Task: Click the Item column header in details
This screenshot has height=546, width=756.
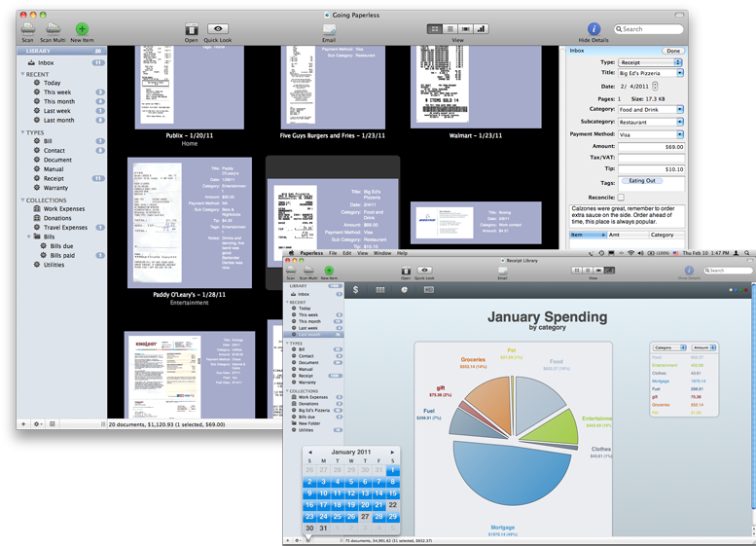Action: pyautogui.click(x=588, y=235)
